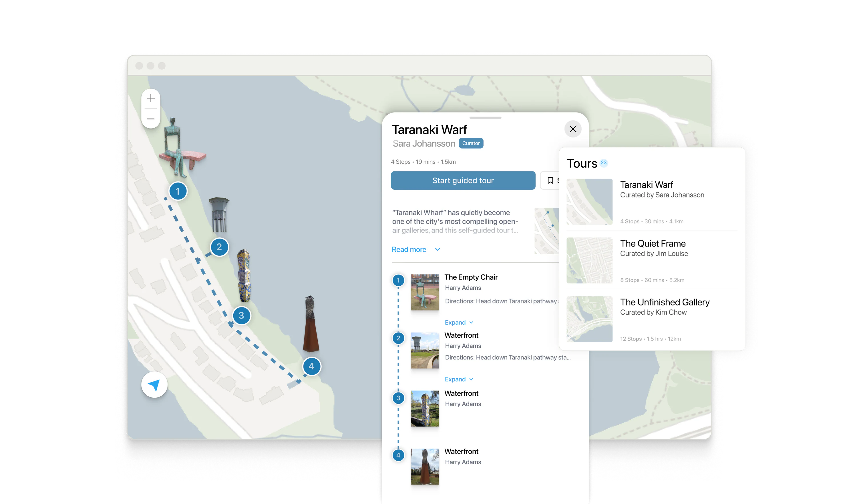Click the numbered circle 2 in the stop list

(398, 338)
